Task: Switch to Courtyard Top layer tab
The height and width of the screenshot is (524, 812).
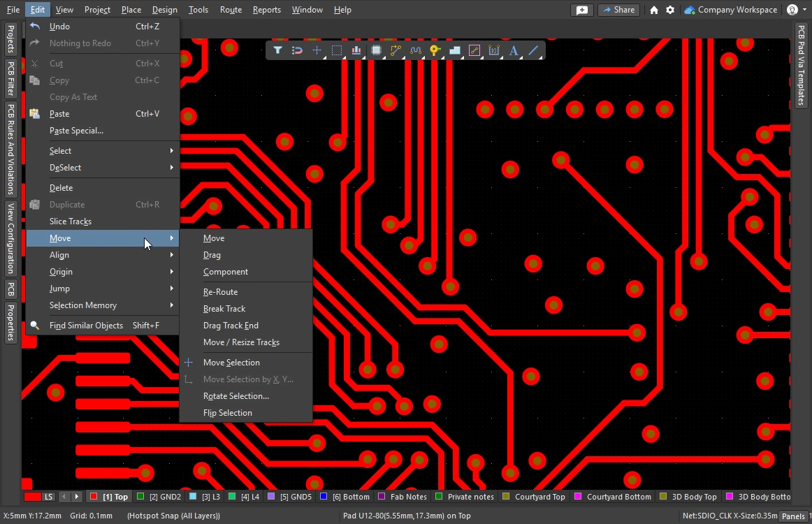Action: (x=534, y=497)
